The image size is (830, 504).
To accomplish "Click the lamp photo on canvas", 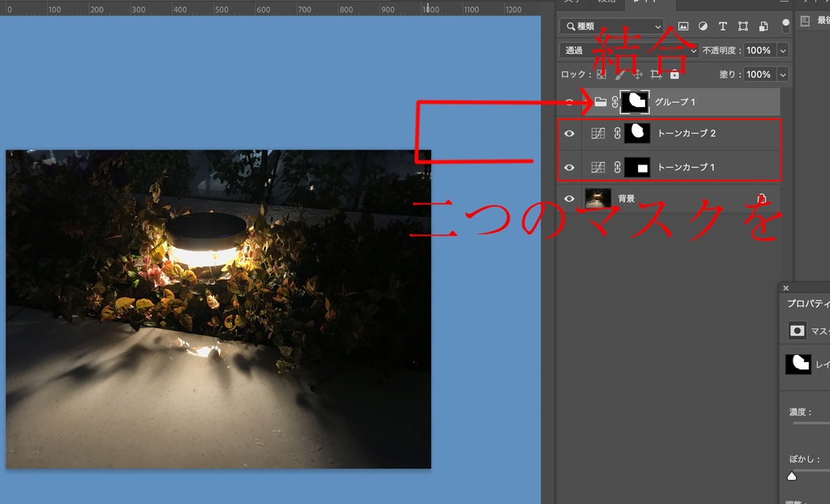I will click(x=218, y=310).
